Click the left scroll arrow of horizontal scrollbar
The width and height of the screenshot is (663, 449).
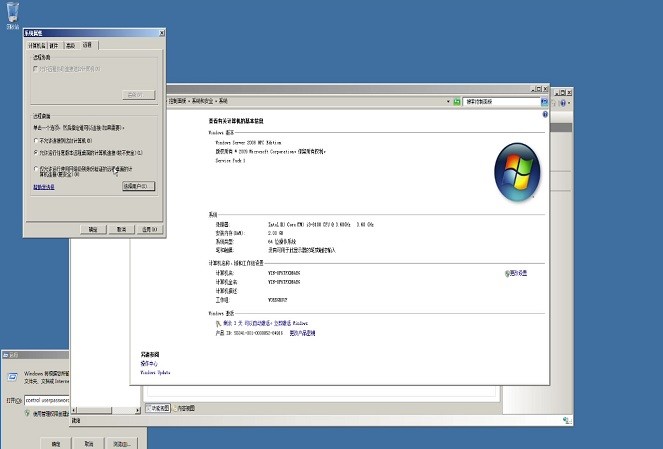point(74,410)
